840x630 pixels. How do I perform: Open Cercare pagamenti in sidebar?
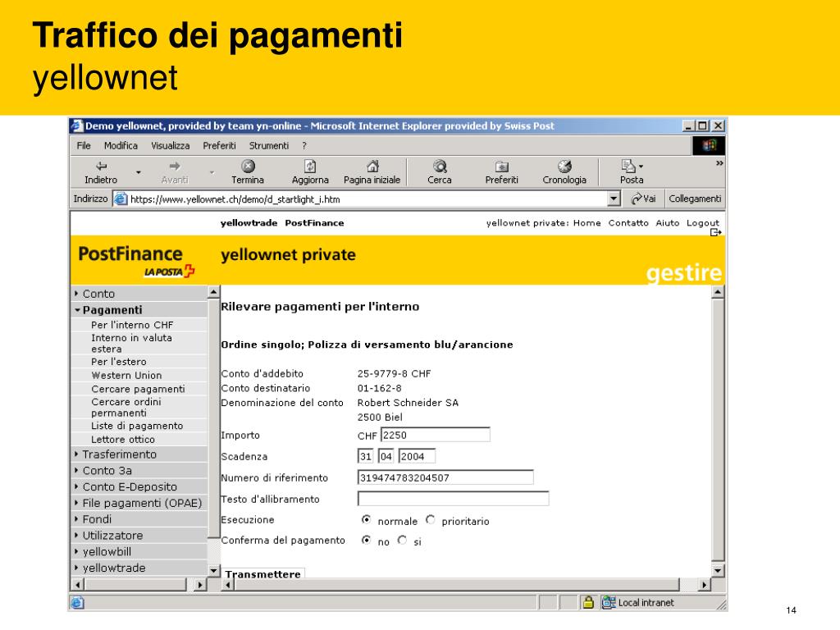coord(138,388)
